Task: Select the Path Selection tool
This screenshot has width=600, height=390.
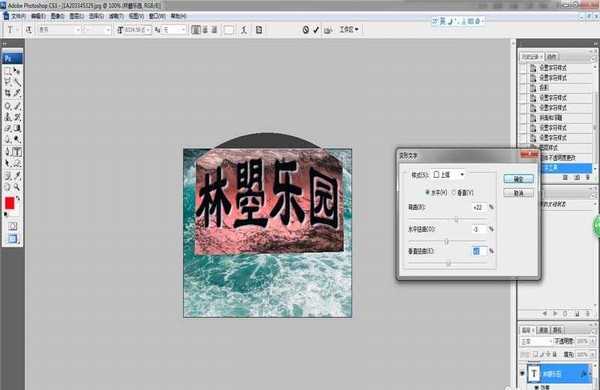Action: point(8,163)
